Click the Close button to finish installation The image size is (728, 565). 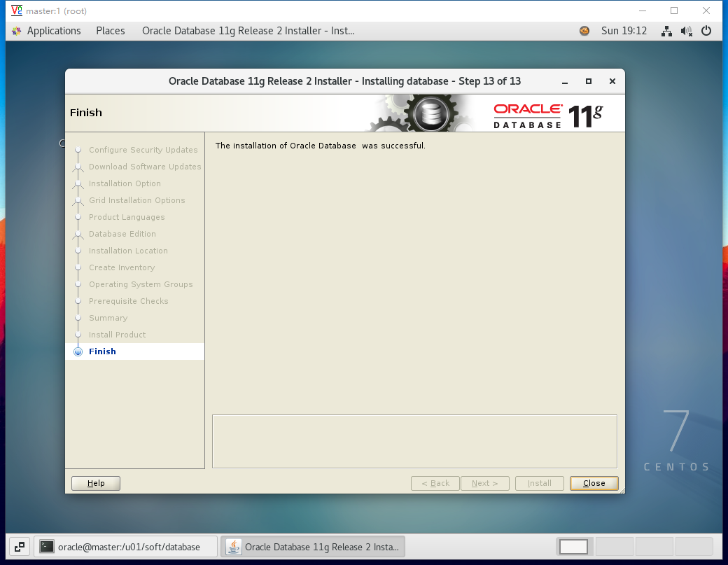pos(594,483)
